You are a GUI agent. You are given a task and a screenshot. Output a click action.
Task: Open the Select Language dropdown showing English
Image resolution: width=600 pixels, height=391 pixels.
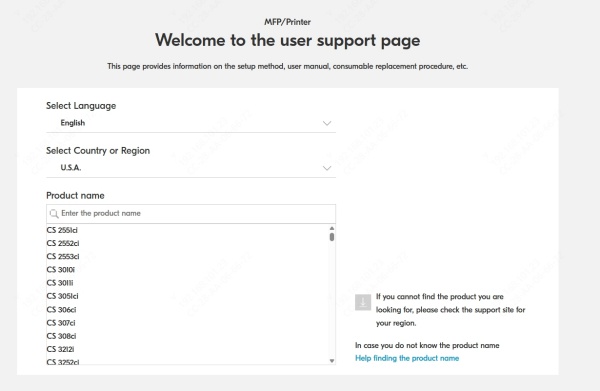191,123
